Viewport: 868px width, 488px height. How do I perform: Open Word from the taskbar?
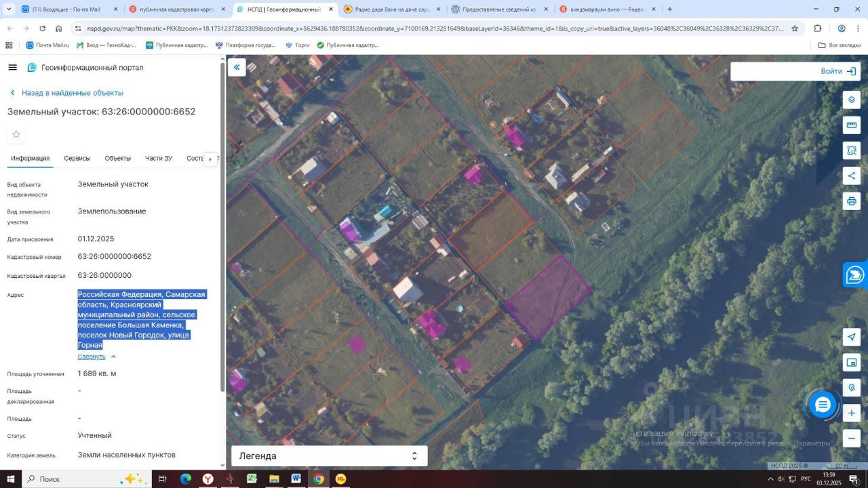point(296,479)
